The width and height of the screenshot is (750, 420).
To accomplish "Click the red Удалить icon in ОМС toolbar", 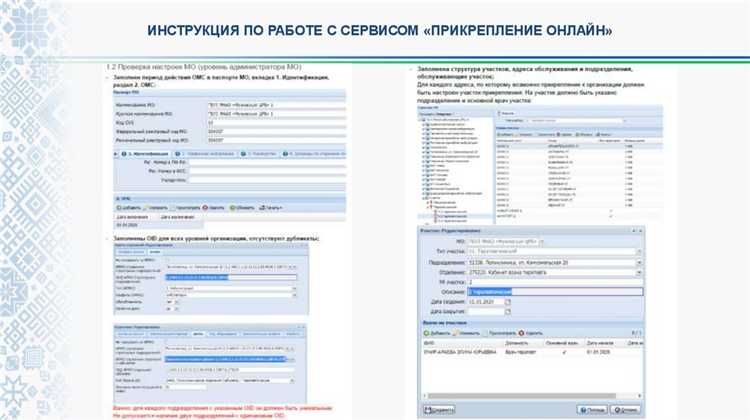I will tap(205, 208).
